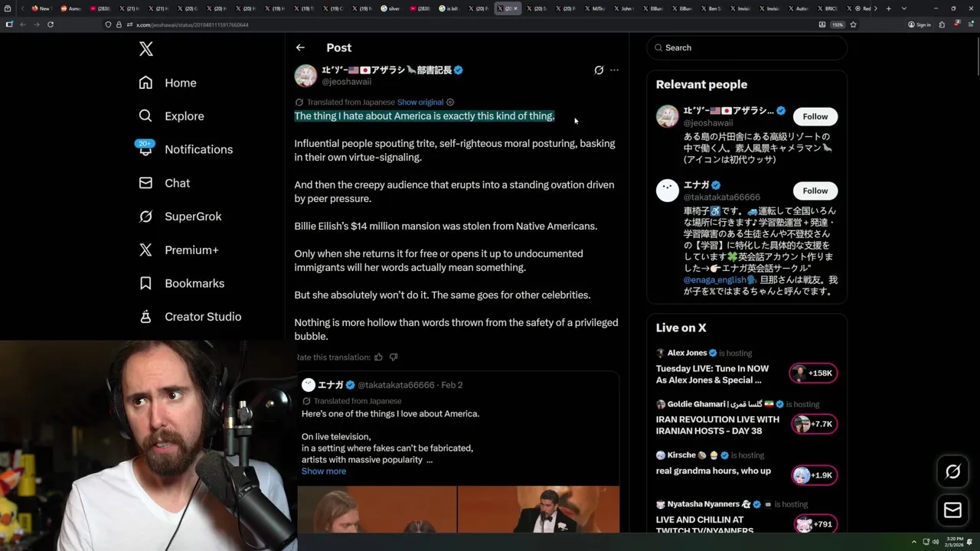Open Iran Revolution live +7.7K badge
Image resolution: width=980 pixels, height=551 pixels.
pos(814,424)
